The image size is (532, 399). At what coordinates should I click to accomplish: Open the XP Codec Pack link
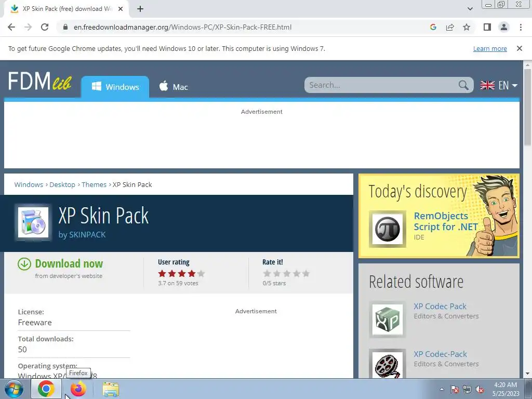point(440,306)
